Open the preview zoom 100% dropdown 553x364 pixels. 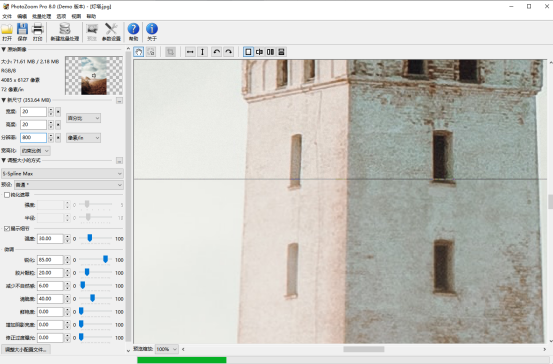click(166, 349)
